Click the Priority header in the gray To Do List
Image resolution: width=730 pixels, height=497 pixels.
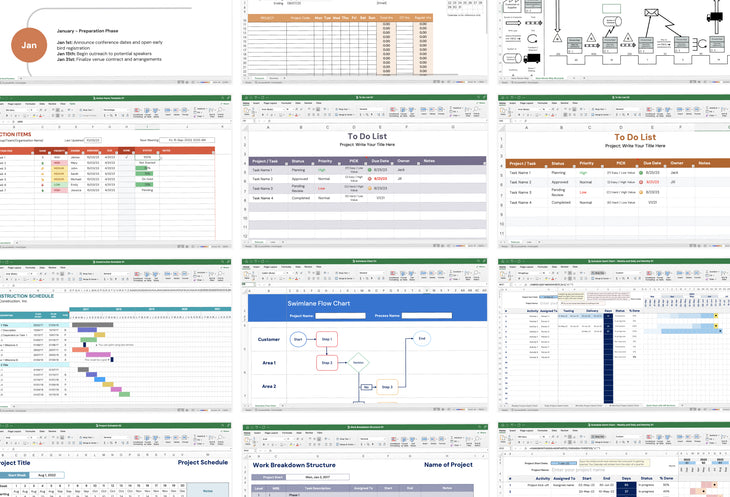(324, 160)
